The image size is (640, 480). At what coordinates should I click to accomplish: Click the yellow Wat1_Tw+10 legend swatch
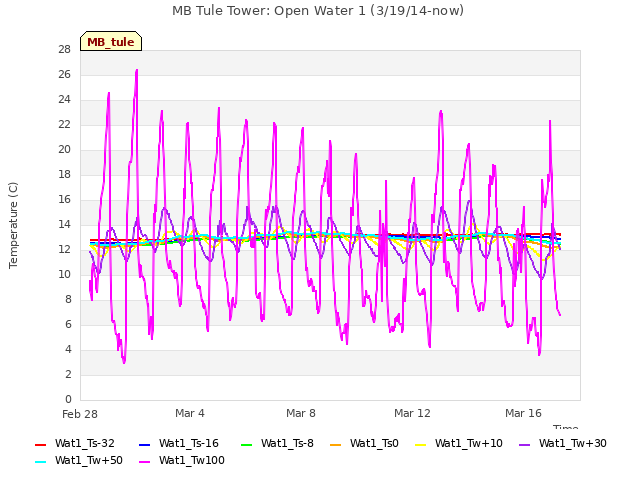click(420, 444)
